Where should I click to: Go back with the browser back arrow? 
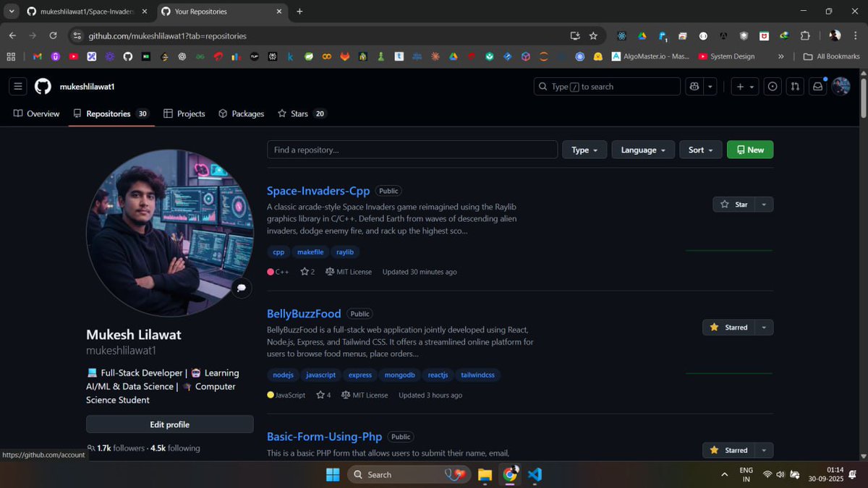[12, 35]
